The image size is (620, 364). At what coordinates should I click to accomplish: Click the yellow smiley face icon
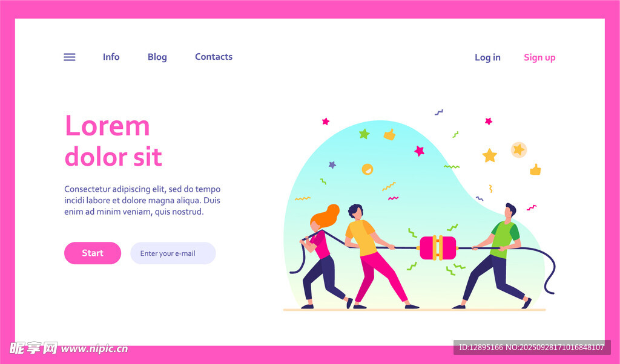tap(368, 169)
